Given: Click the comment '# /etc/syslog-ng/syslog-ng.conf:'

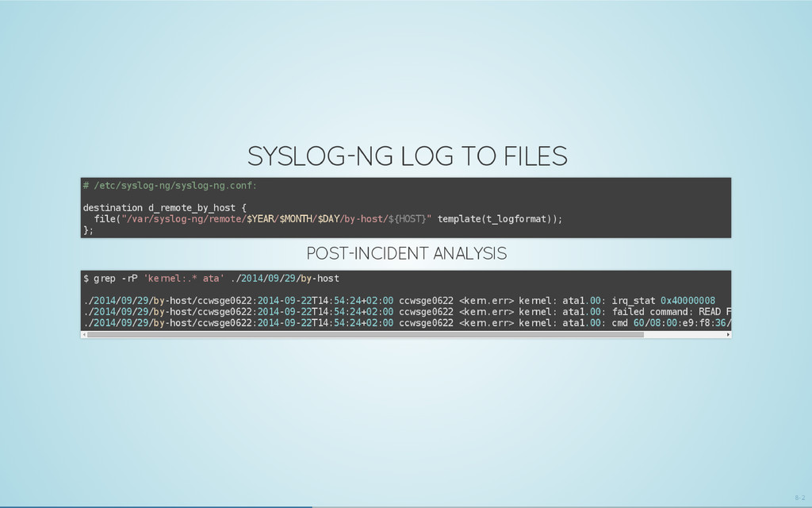Looking at the screenshot, I should click(x=170, y=186).
